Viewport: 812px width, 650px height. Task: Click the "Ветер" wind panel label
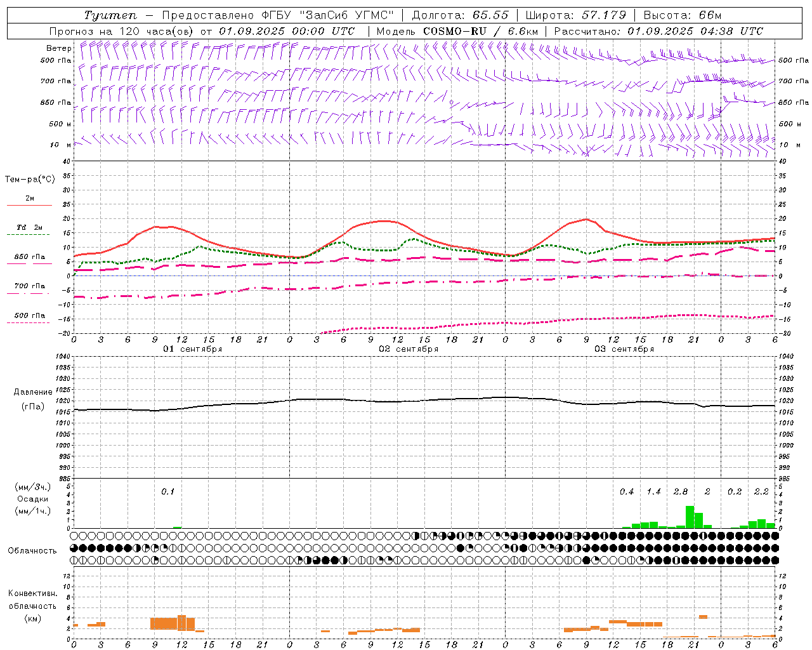click(x=59, y=48)
